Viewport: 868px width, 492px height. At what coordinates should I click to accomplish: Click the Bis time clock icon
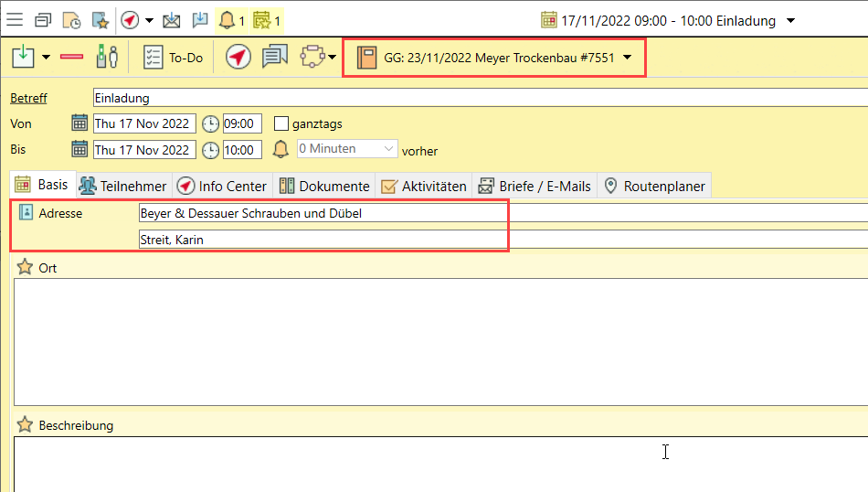210,150
